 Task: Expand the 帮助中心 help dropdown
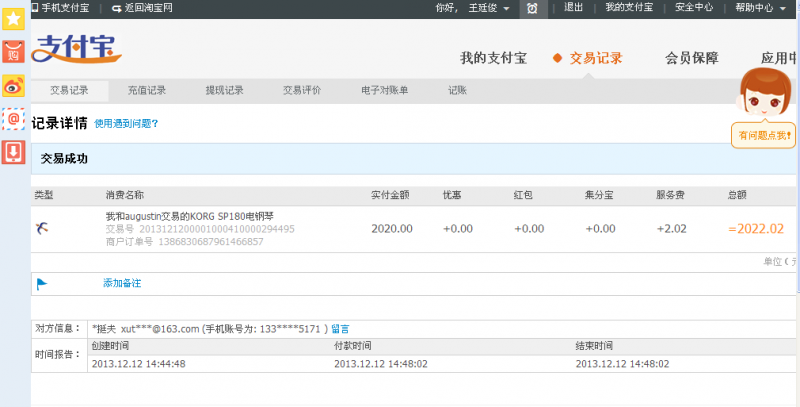(759, 8)
